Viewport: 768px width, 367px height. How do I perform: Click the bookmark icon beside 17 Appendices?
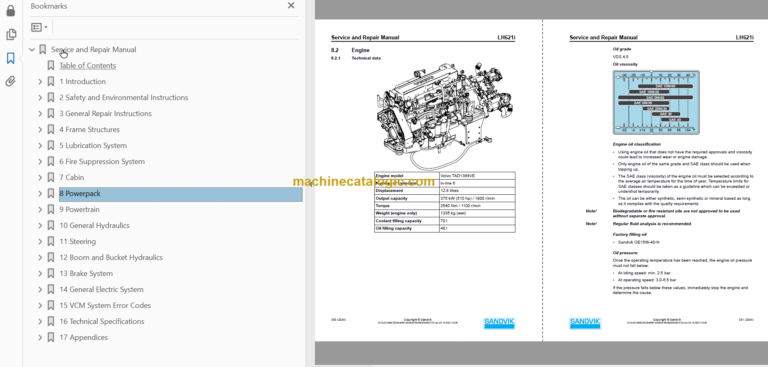click(50, 338)
